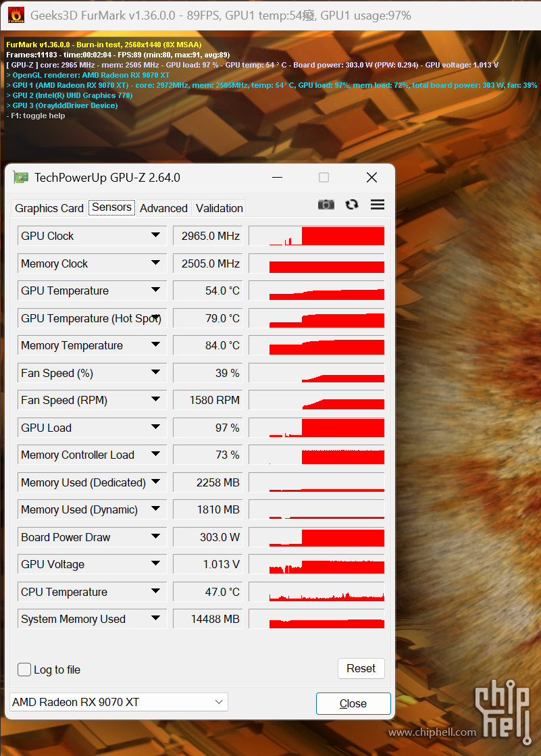Click the GPU Clock history graph
The height and width of the screenshot is (756, 541).
click(317, 236)
